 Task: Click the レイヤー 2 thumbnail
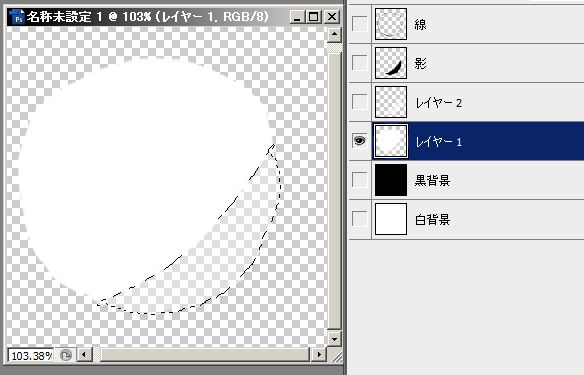(x=391, y=102)
